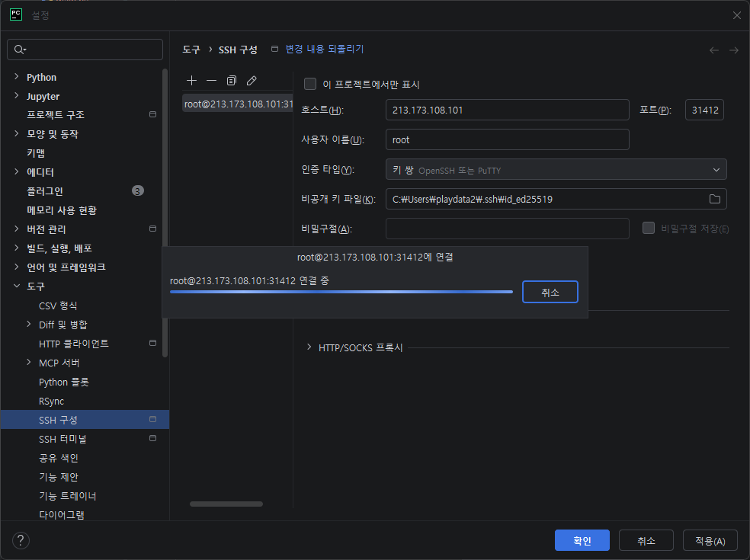Click the 포트 input field
This screenshot has height=560, width=750.
pyautogui.click(x=704, y=110)
